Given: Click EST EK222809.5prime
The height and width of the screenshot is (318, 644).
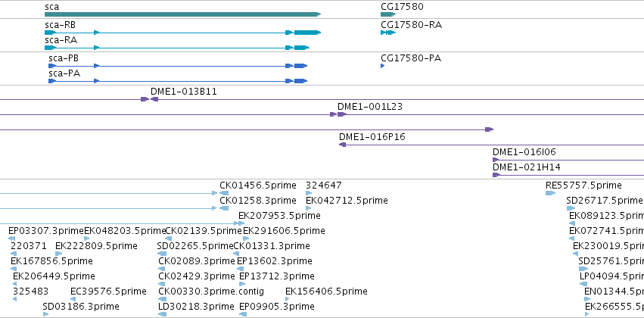Looking at the screenshot, I should pos(96,246).
